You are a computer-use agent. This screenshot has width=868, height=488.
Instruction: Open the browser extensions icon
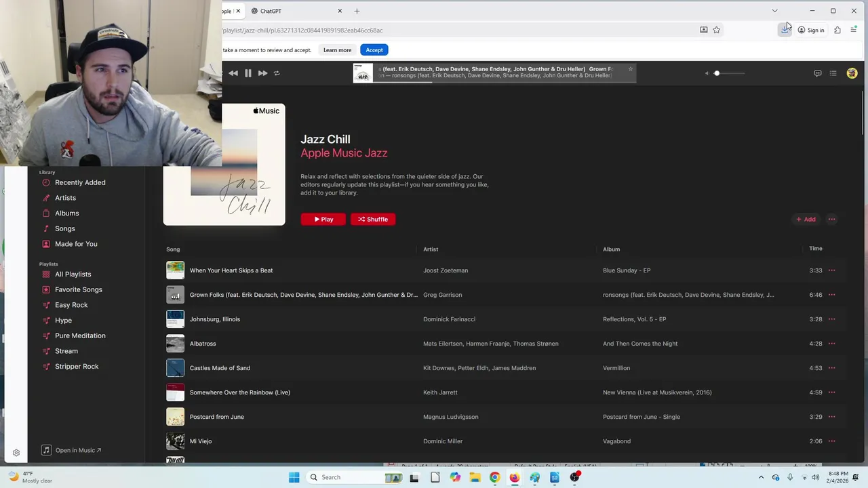(x=837, y=30)
